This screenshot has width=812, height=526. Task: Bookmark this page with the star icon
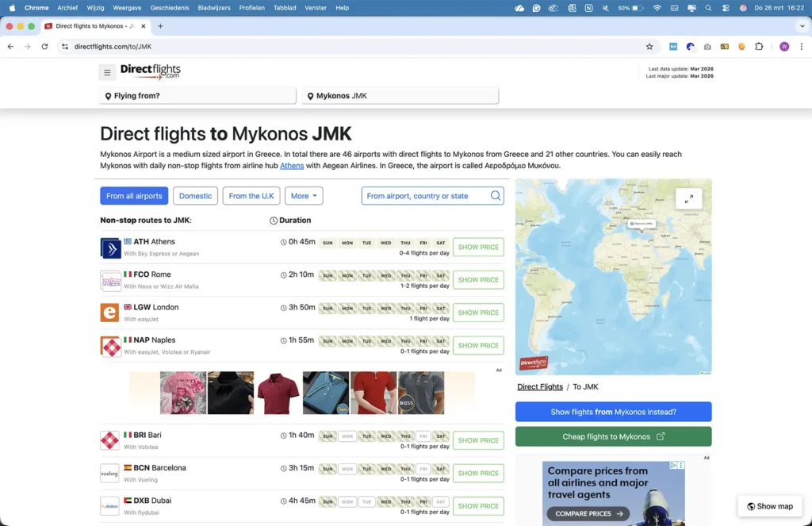point(649,47)
